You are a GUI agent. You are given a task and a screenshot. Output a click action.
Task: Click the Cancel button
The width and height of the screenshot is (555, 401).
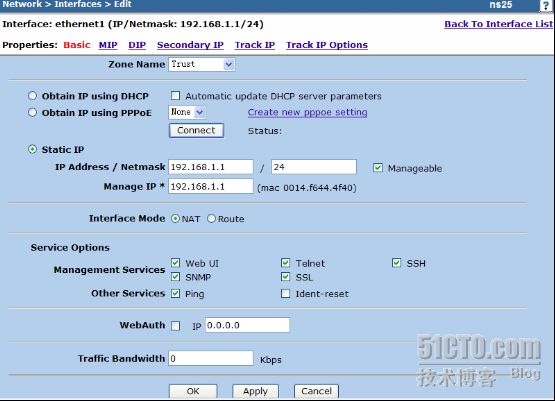click(x=316, y=391)
